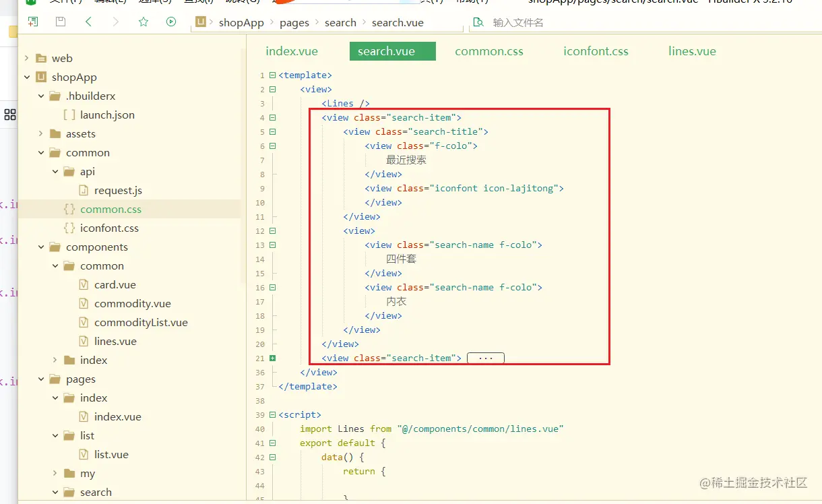This screenshot has width=822, height=504.
Task: Click the star bookmark toolbar icon
Action: coord(144,22)
